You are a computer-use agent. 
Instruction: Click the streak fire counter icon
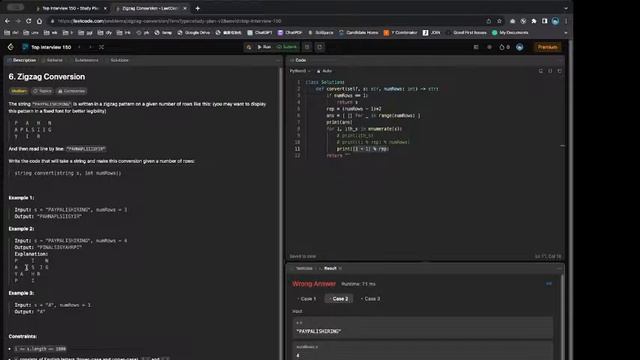(504, 47)
